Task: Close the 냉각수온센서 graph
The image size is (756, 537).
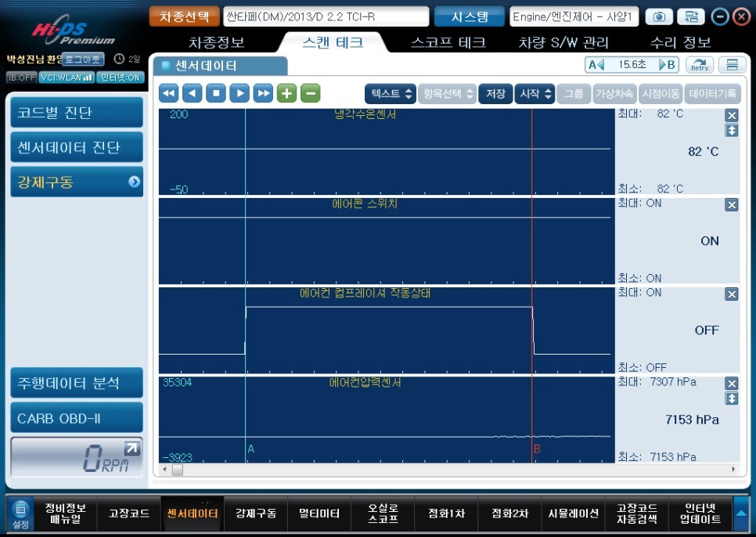Action: (x=732, y=115)
